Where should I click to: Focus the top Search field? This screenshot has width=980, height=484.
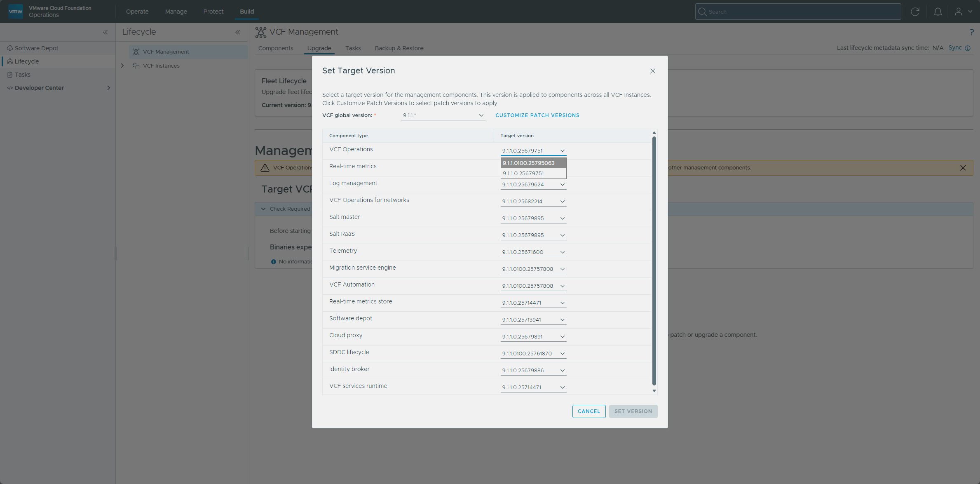click(798, 12)
